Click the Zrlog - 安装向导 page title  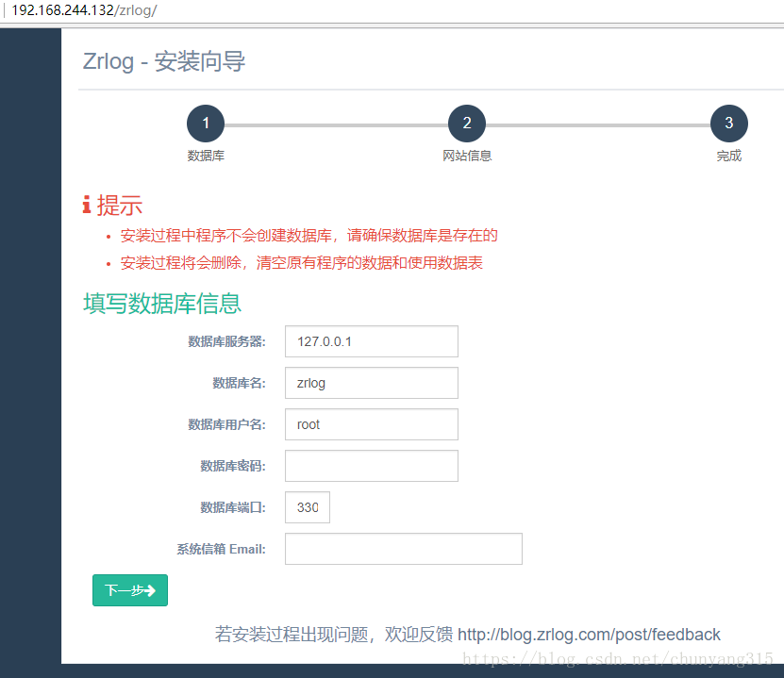(x=164, y=62)
